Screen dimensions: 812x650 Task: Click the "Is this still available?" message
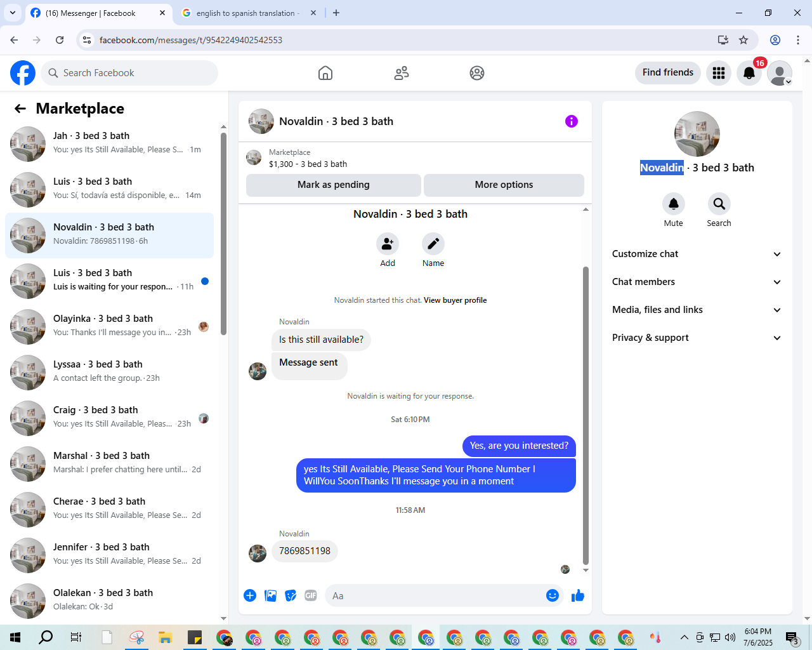click(x=321, y=340)
